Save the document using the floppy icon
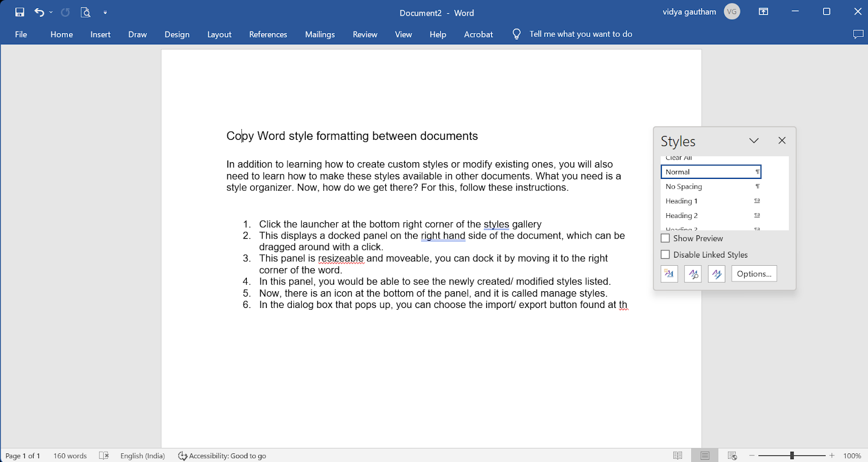 [x=20, y=12]
